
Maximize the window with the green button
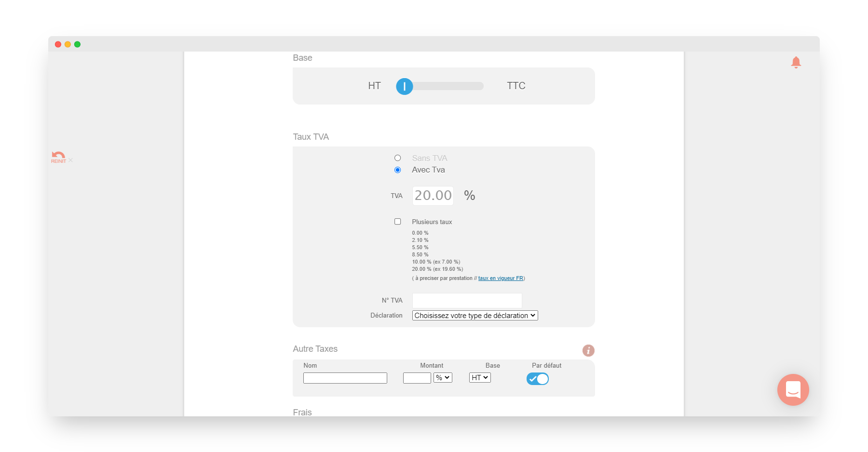(77, 44)
